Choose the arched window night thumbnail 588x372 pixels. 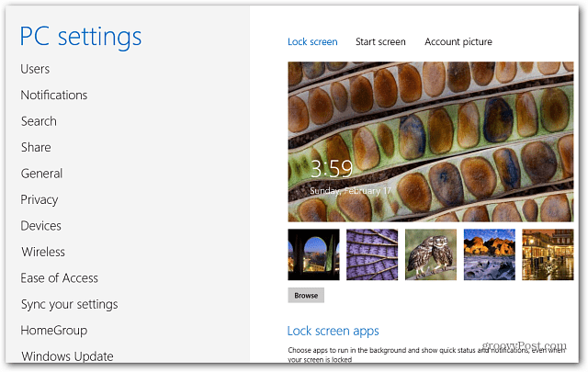[313, 254]
